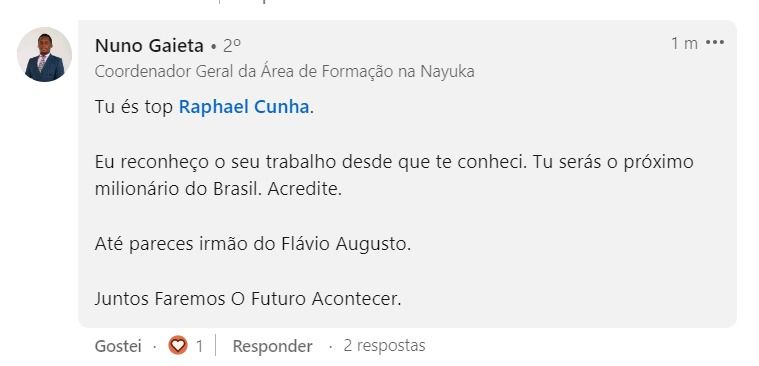
Task: Click the heart reaction icon
Action: pyautogui.click(x=178, y=346)
